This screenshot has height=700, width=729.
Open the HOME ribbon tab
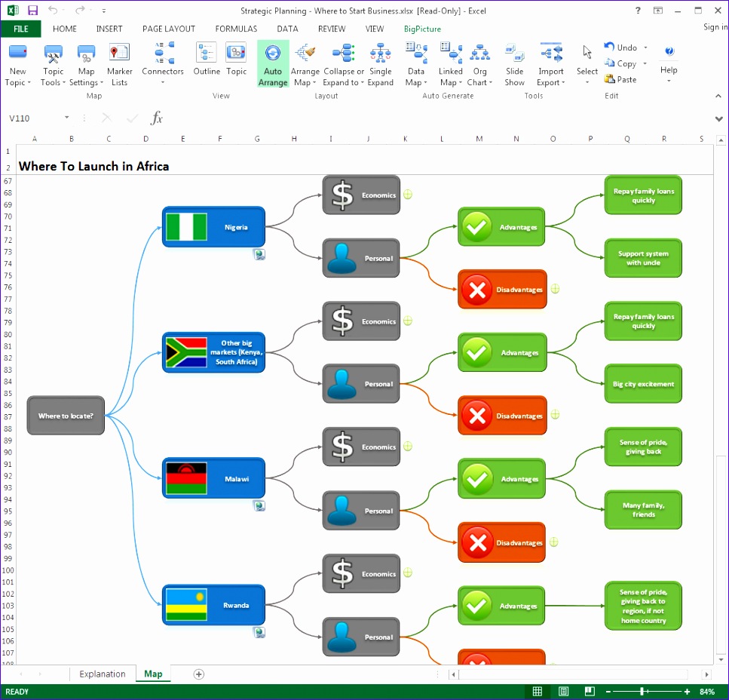[65, 29]
